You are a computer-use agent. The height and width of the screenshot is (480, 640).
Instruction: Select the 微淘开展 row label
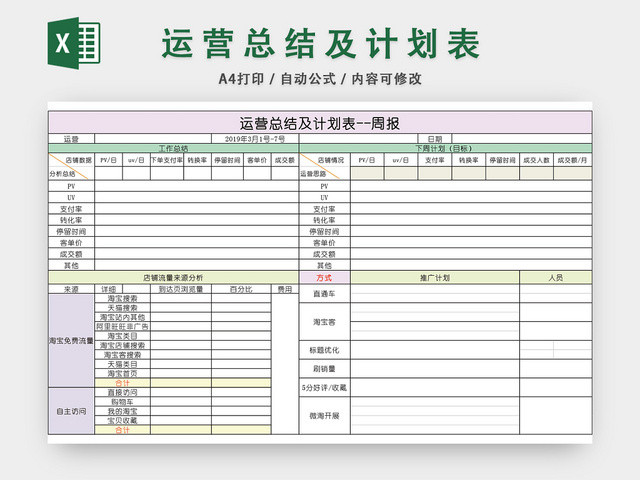tap(325, 416)
